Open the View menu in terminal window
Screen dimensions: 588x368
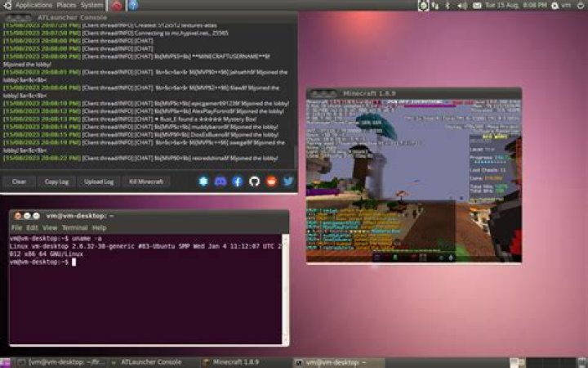point(50,227)
